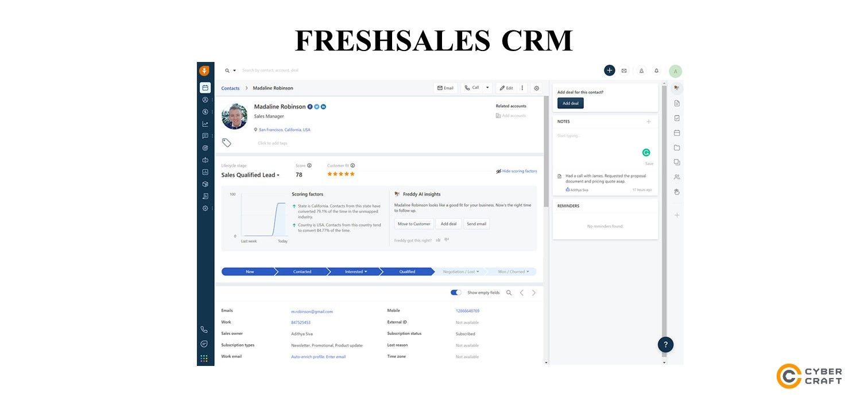Screen dimensions: 868x413
Task: Open the appointments calendar icon in right rail
Action: click(x=677, y=133)
